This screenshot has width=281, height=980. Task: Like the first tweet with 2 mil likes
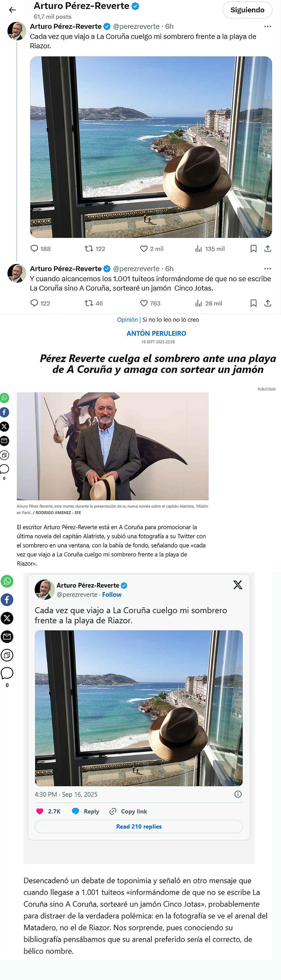point(151,249)
